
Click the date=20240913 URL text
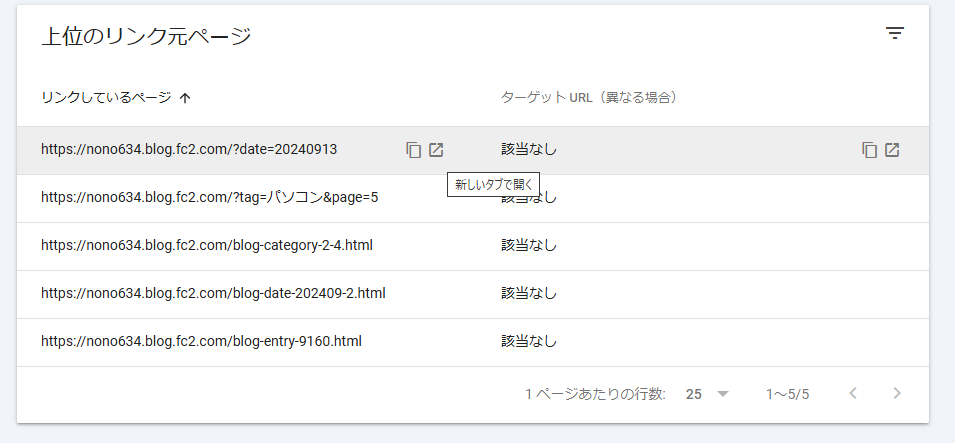coord(189,149)
